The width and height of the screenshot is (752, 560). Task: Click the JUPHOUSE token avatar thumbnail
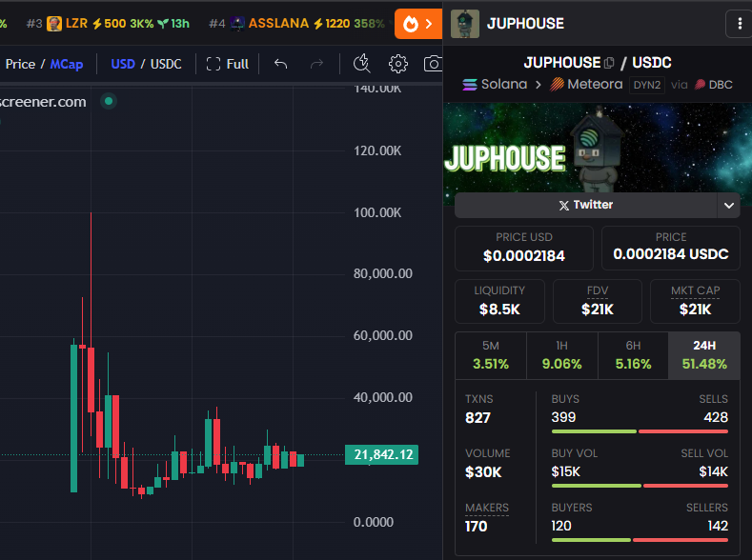click(465, 24)
